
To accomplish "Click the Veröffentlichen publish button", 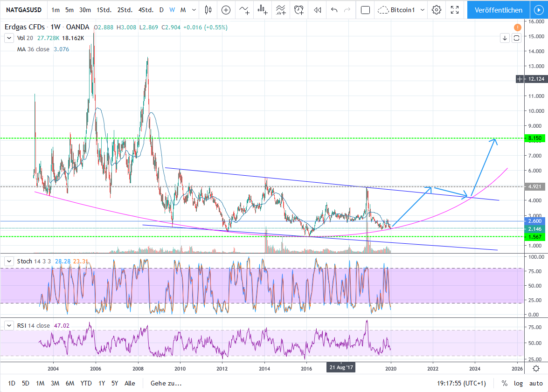I will pos(499,10).
